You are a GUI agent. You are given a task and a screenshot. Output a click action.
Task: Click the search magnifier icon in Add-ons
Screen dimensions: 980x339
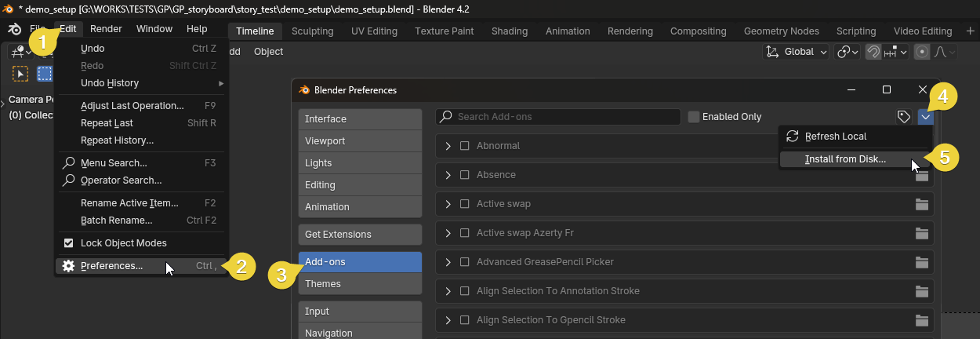click(446, 117)
